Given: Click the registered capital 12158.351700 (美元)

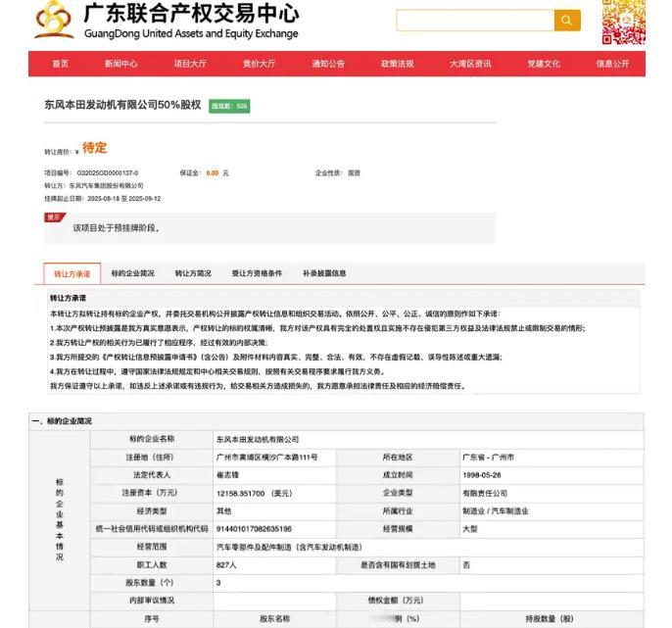Looking at the screenshot, I should (x=255, y=494).
